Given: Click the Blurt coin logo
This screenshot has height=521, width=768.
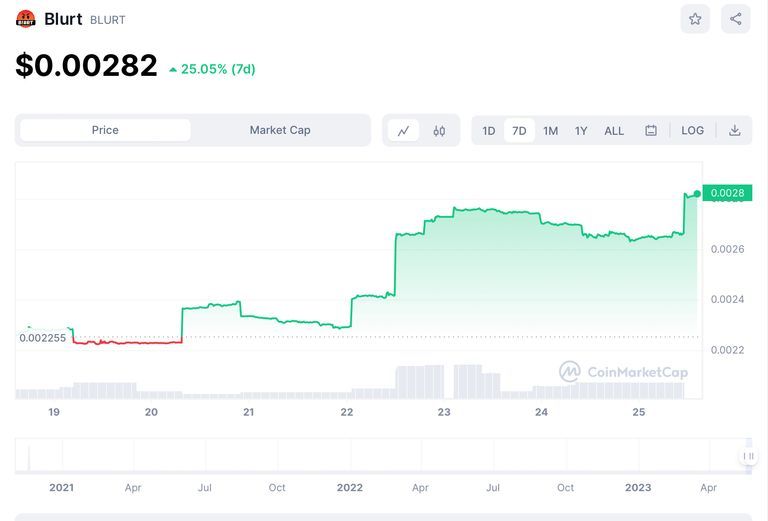Looking at the screenshot, I should (x=25, y=19).
